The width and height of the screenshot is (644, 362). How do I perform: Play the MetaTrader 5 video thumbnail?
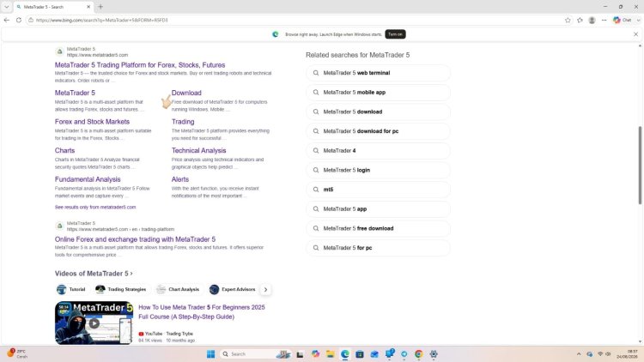click(x=94, y=323)
